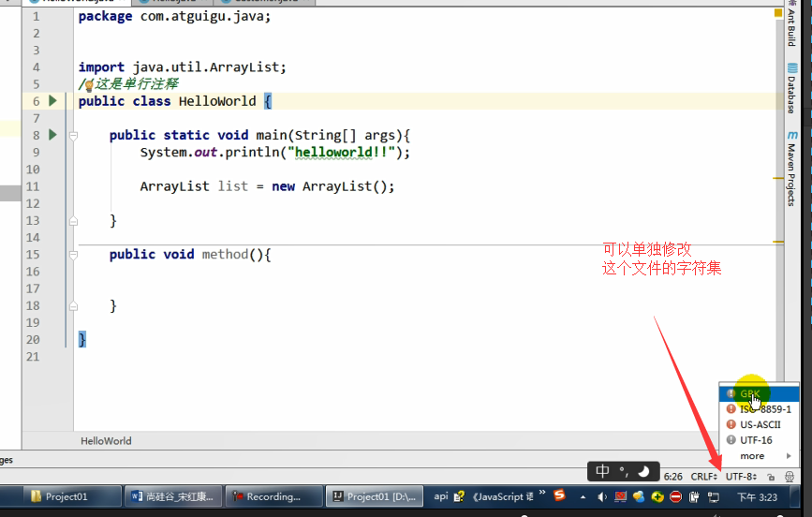Click the fold end marker on line 18

(x=74, y=306)
